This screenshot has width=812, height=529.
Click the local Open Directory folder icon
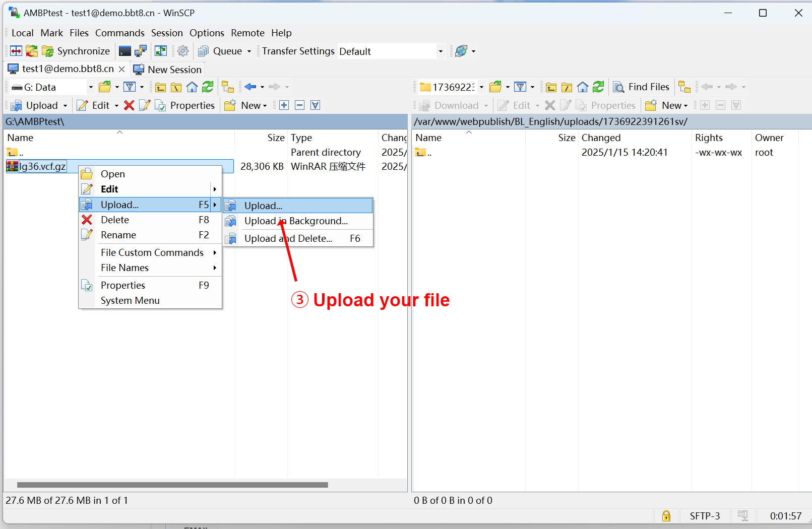click(105, 87)
